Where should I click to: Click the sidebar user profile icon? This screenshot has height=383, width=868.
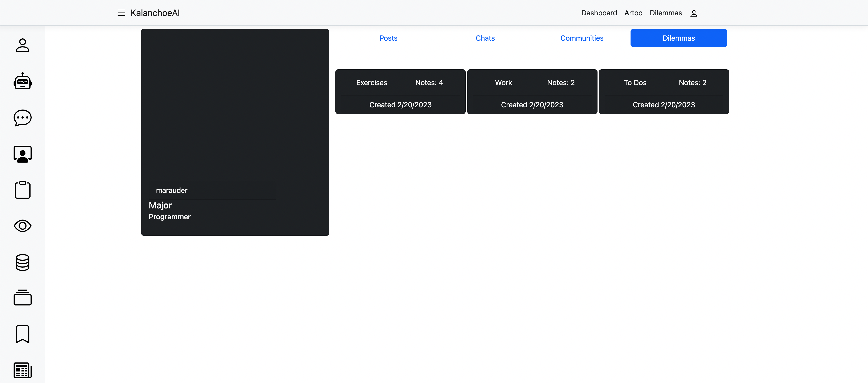coord(23,45)
